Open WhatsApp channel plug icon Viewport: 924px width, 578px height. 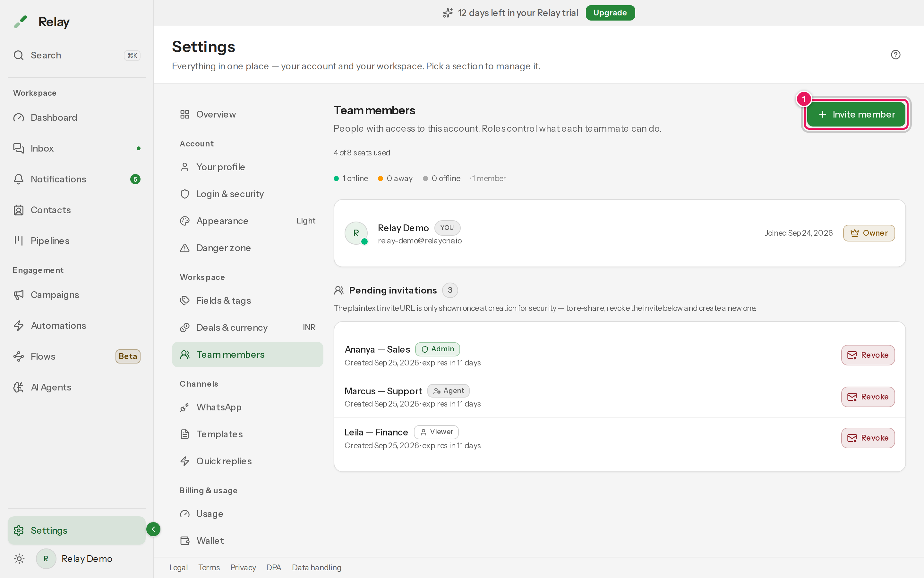pyautogui.click(x=185, y=407)
